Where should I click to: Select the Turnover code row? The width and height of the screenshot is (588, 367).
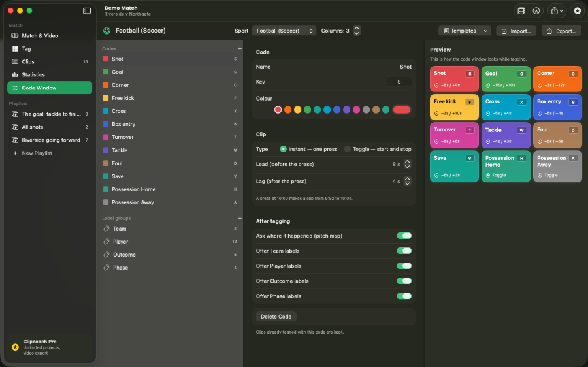click(171, 137)
